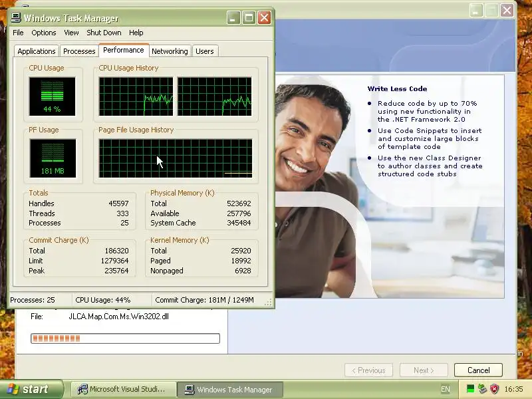The height and width of the screenshot is (399, 532).
Task: Click the red security shield tray icon
Action: pos(494,389)
